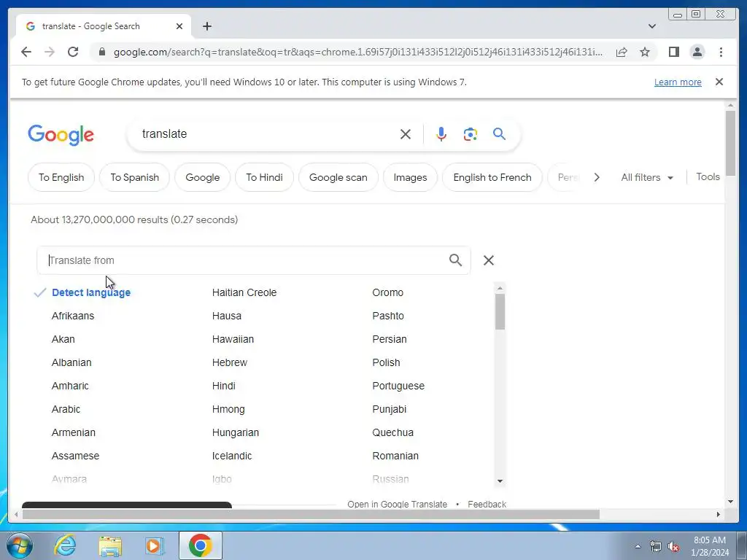Select the Images filter chip

click(x=410, y=177)
